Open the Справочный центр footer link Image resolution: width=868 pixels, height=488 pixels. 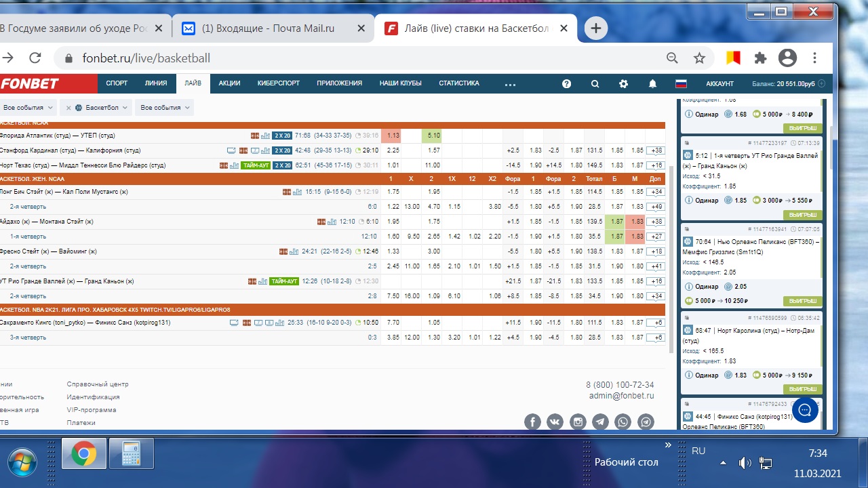tap(97, 384)
